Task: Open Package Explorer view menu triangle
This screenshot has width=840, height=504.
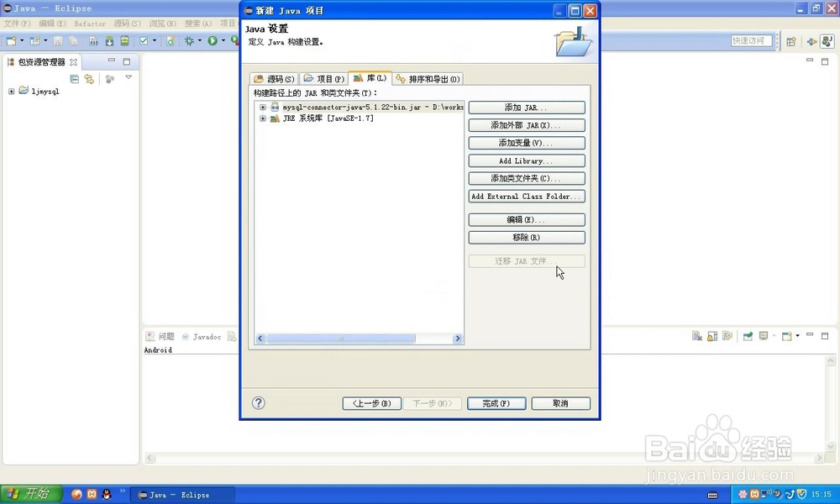Action: click(x=129, y=77)
